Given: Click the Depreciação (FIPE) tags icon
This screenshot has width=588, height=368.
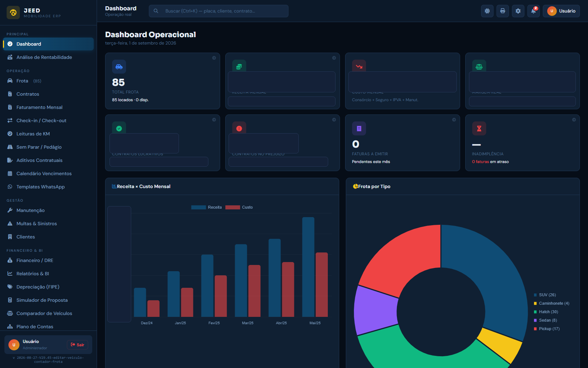Looking at the screenshot, I should 10,287.
